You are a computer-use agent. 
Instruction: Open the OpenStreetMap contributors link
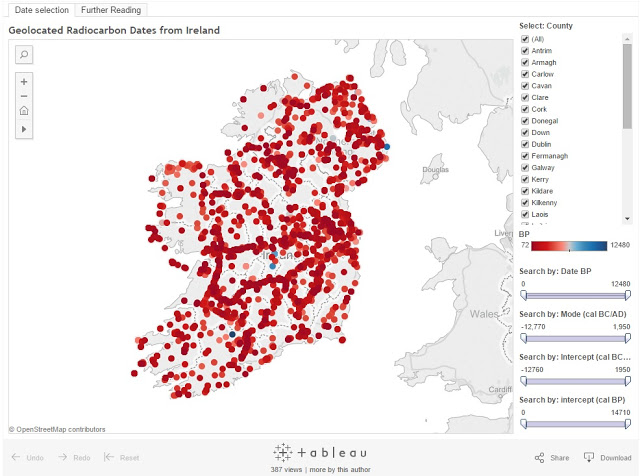(60, 429)
